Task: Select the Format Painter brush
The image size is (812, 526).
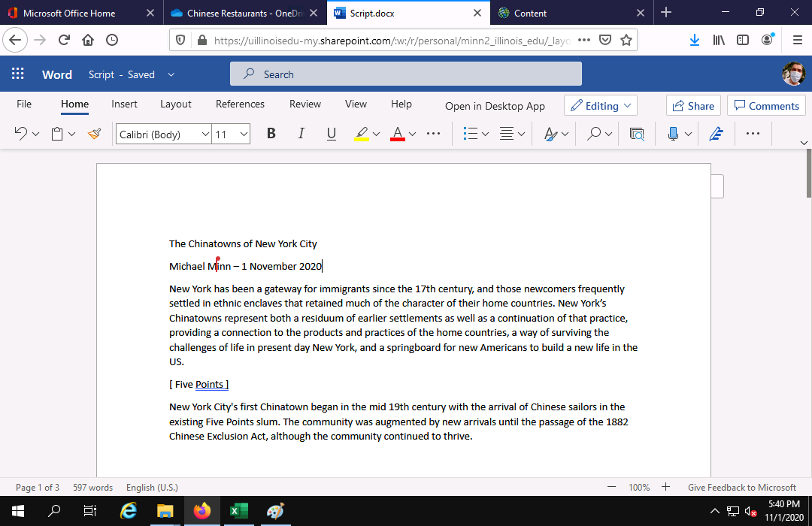Action: [94, 134]
